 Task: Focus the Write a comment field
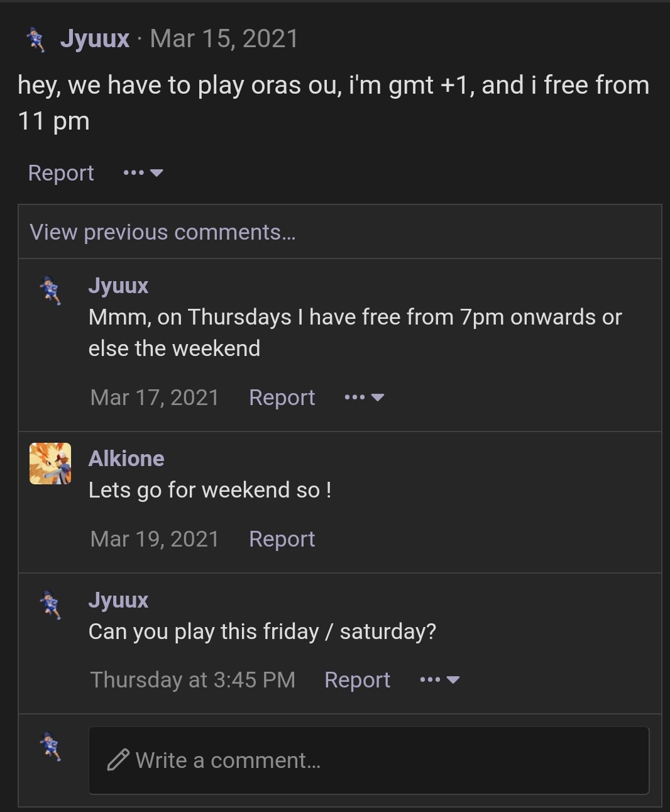[x=369, y=760]
